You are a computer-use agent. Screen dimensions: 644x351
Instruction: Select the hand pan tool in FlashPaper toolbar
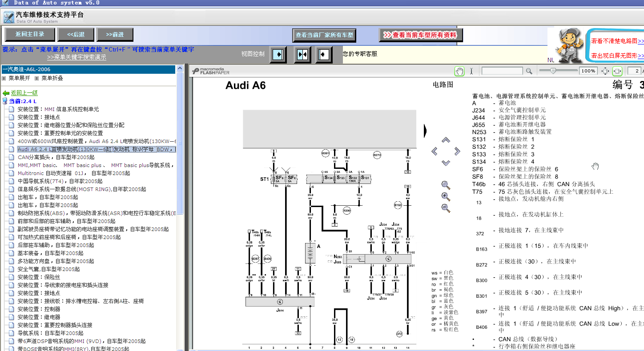click(x=459, y=71)
